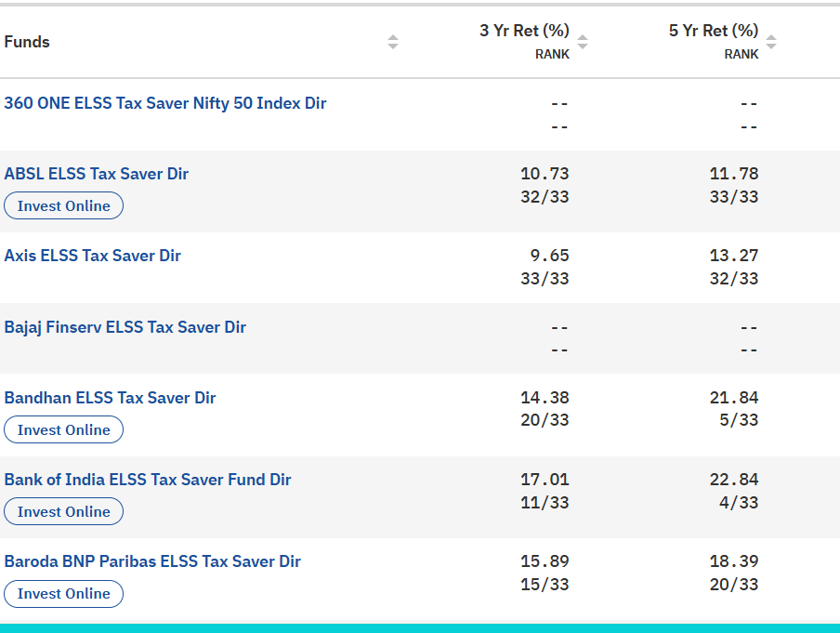840x633 pixels.
Task: Click the 3 Yr Ret (%) header
Action: coord(524,32)
